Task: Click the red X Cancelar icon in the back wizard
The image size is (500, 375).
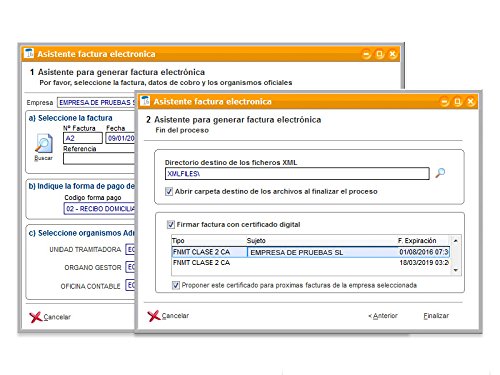Action: click(x=36, y=317)
